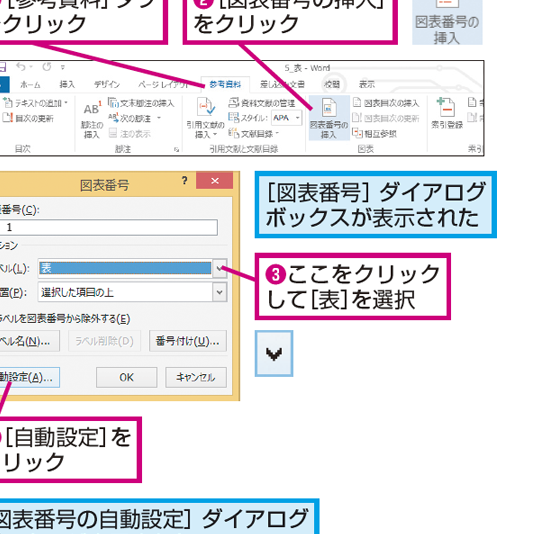This screenshot has width=540, height=534.
Task: Click 資料文献の管理 in the ribbon
Action: 262,103
